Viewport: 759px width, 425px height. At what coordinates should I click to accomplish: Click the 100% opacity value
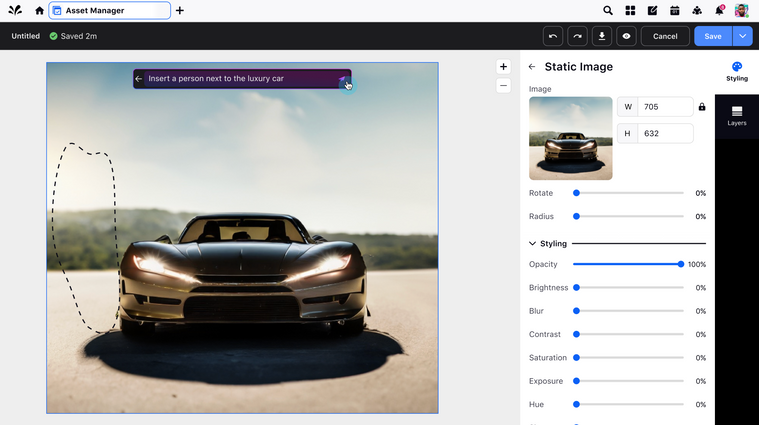(x=697, y=264)
